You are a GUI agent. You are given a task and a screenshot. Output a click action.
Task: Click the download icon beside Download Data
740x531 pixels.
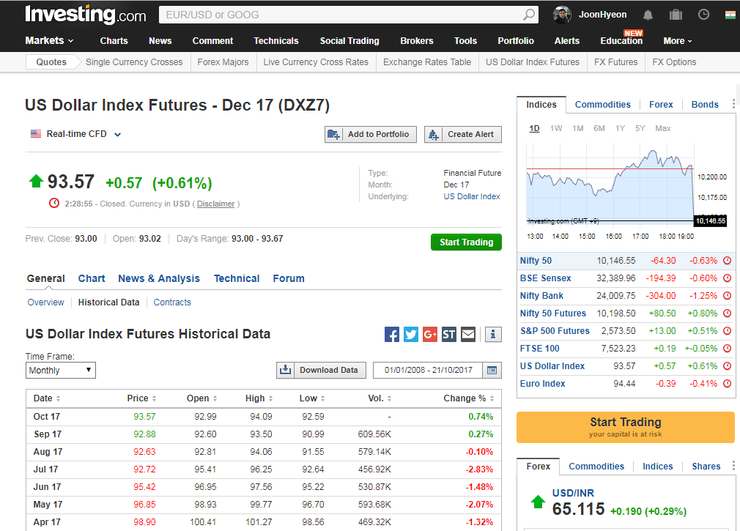pyautogui.click(x=286, y=370)
